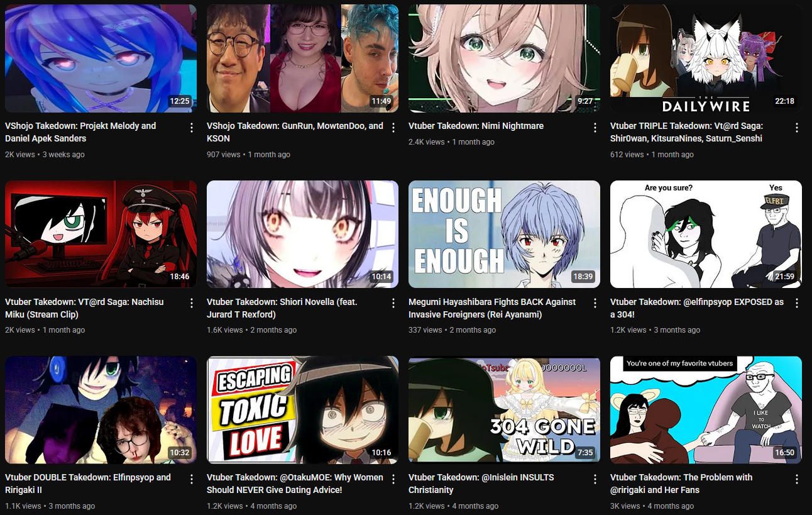Select '3K views • 4 months ago' metadata
812x515 pixels.
tap(652, 506)
